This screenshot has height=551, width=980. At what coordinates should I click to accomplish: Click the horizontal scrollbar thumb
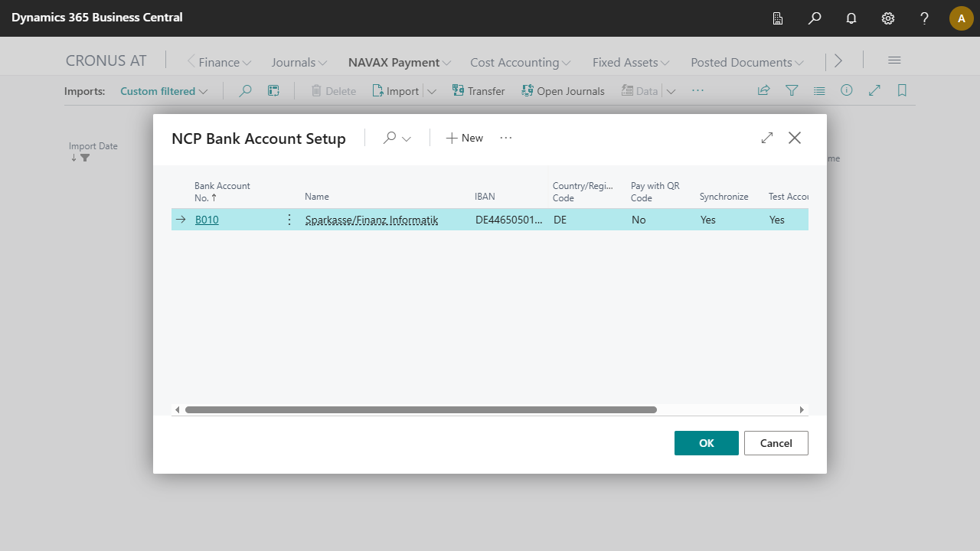[x=421, y=409]
